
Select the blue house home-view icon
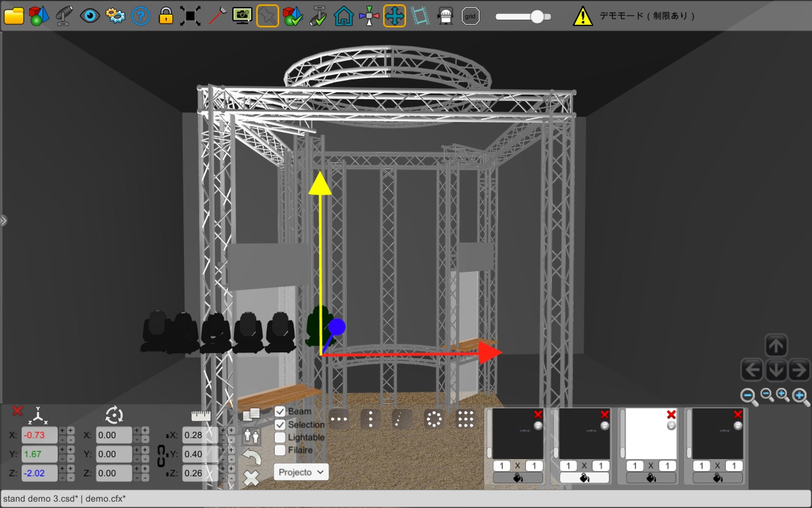tap(344, 16)
